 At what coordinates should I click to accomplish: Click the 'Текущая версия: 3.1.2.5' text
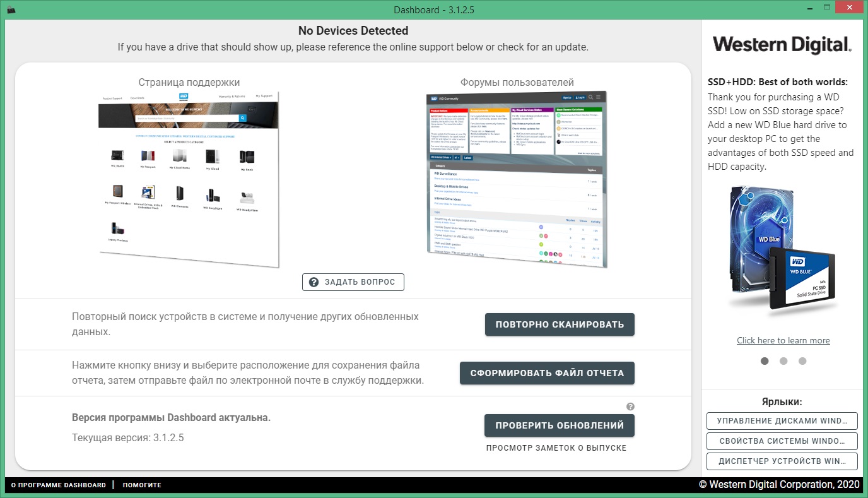[128, 437]
